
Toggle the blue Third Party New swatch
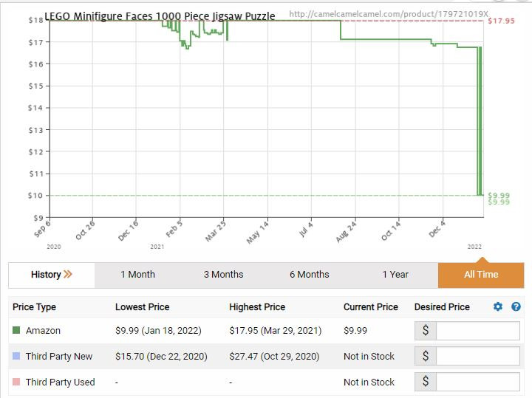[16, 356]
